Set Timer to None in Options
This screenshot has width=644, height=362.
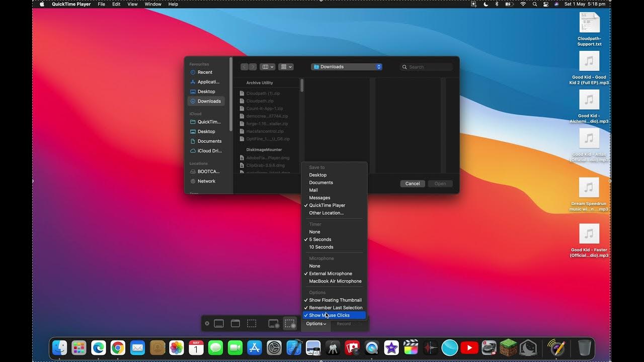click(x=335, y=232)
